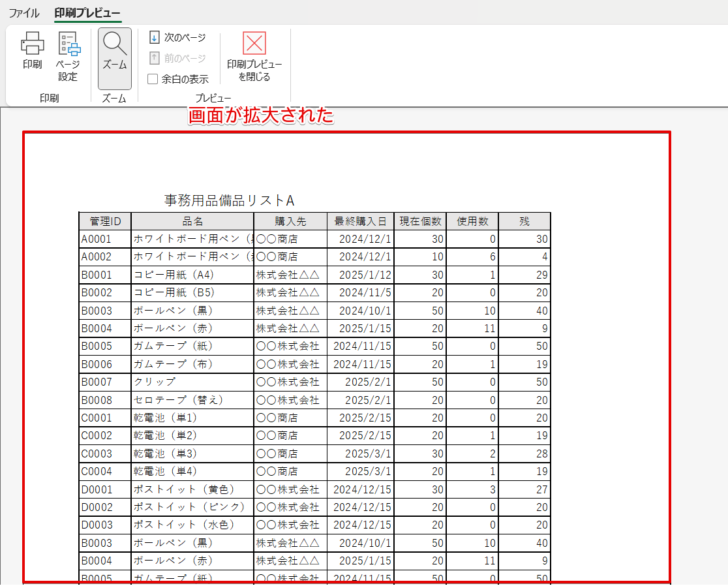Open ページ設定 page setup
This screenshot has width=728, height=586.
coord(68,57)
